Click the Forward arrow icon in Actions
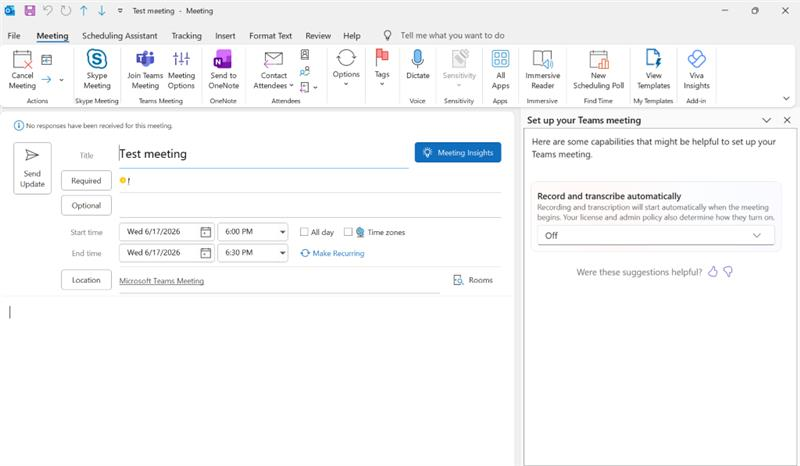The width and height of the screenshot is (800, 466). pyautogui.click(x=46, y=80)
